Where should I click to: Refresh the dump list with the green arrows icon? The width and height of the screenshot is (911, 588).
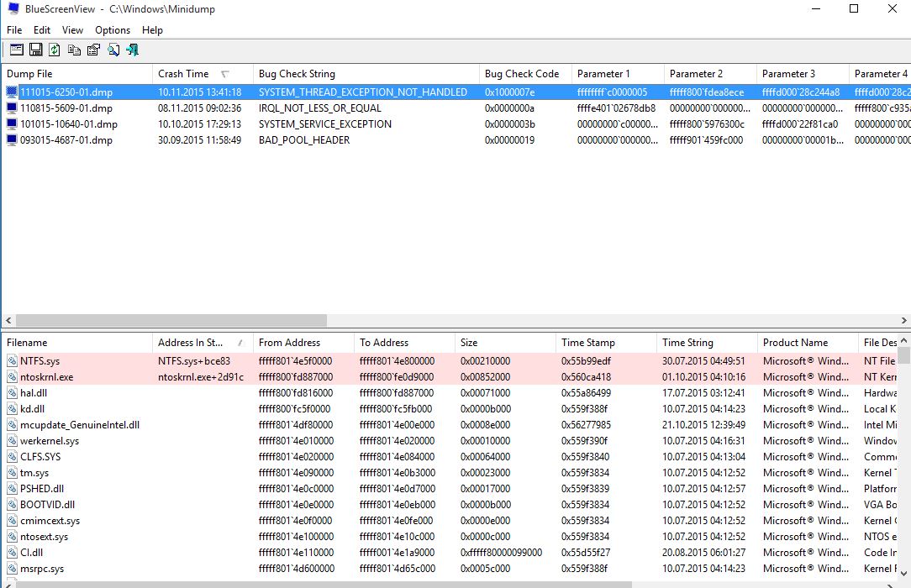[x=55, y=50]
